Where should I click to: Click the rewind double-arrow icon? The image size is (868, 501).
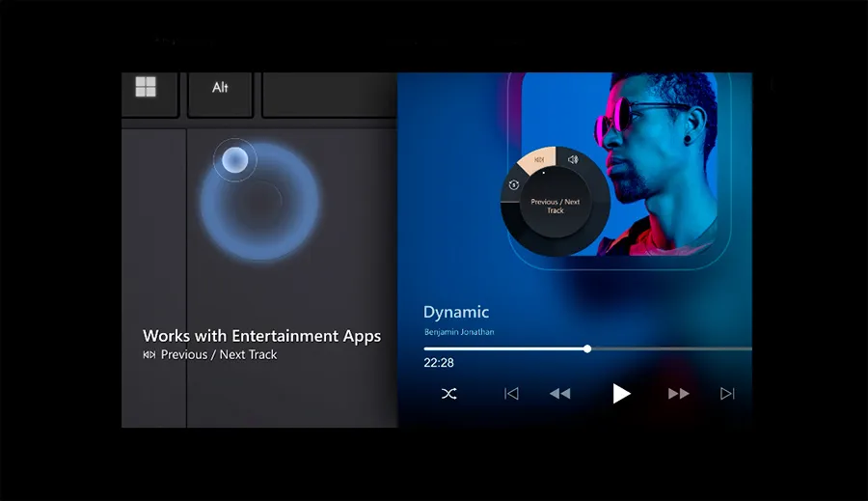[x=559, y=394]
